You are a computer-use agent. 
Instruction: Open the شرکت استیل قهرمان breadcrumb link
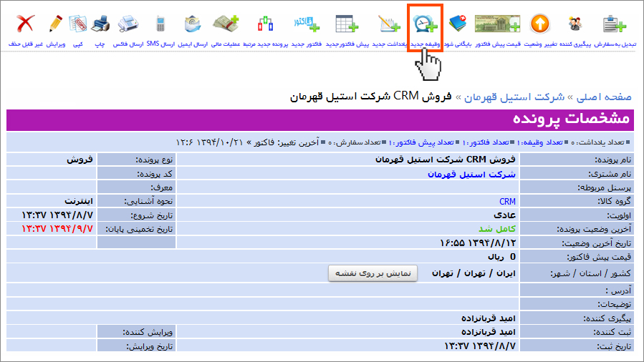pyautogui.click(x=514, y=97)
